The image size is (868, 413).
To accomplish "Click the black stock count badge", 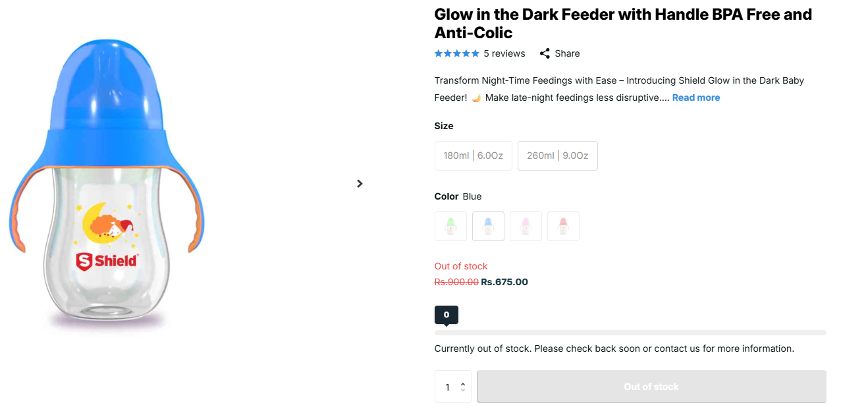I will coord(446,315).
